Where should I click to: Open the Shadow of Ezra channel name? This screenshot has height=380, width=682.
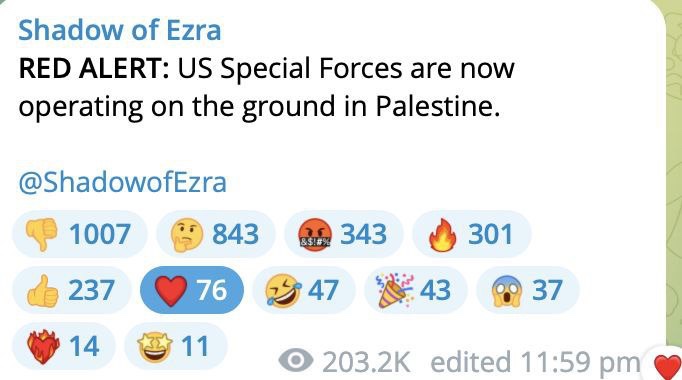[x=120, y=30]
